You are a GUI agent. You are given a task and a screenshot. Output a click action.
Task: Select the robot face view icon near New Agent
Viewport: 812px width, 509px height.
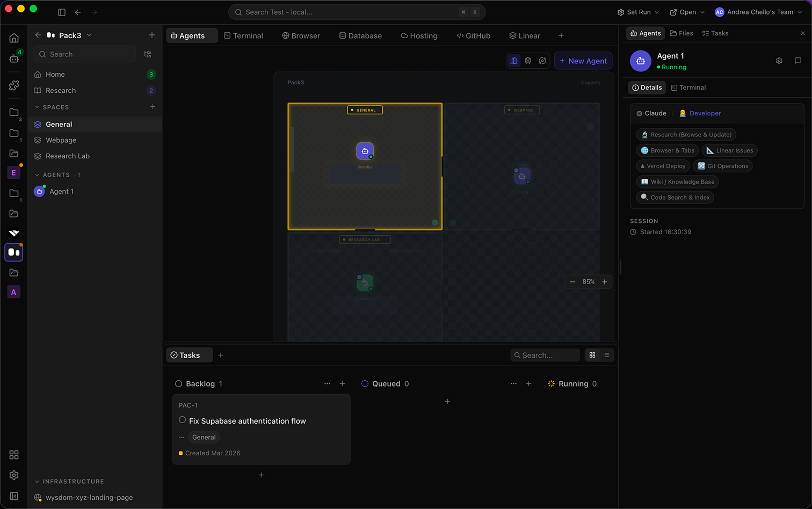click(x=527, y=61)
